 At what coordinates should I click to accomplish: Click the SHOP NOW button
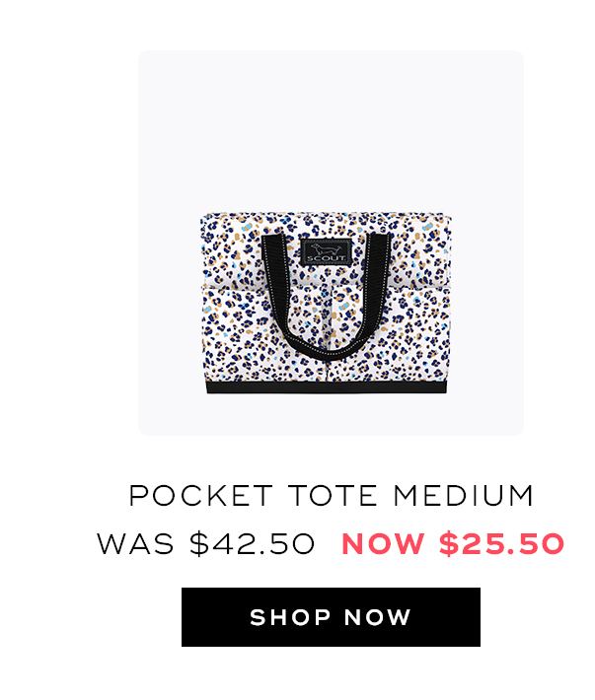pos(331,617)
